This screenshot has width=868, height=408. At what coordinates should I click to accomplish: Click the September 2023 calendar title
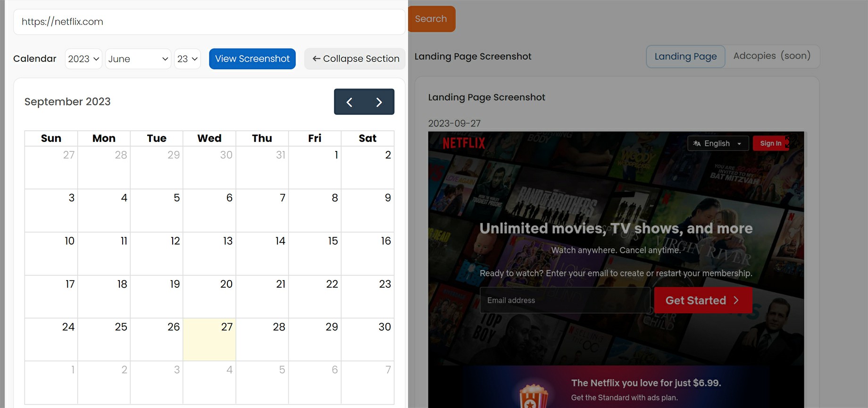[67, 102]
